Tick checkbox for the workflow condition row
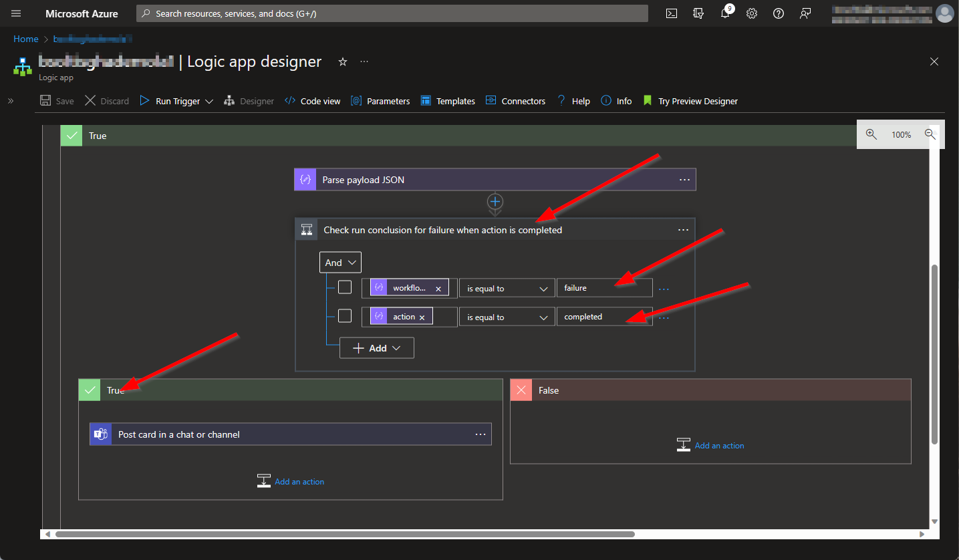 pos(345,287)
